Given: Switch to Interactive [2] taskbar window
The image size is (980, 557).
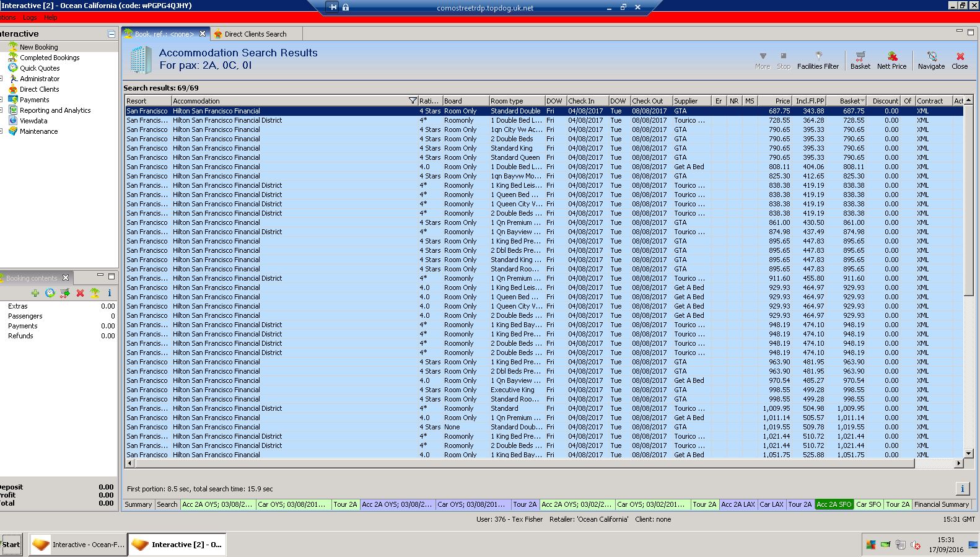Looking at the screenshot, I should click(177, 545).
